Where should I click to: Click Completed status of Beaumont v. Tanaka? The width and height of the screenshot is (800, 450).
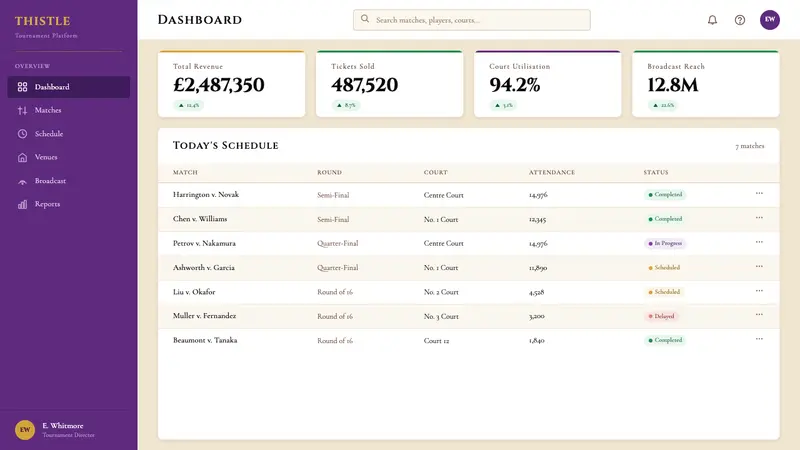pos(665,340)
